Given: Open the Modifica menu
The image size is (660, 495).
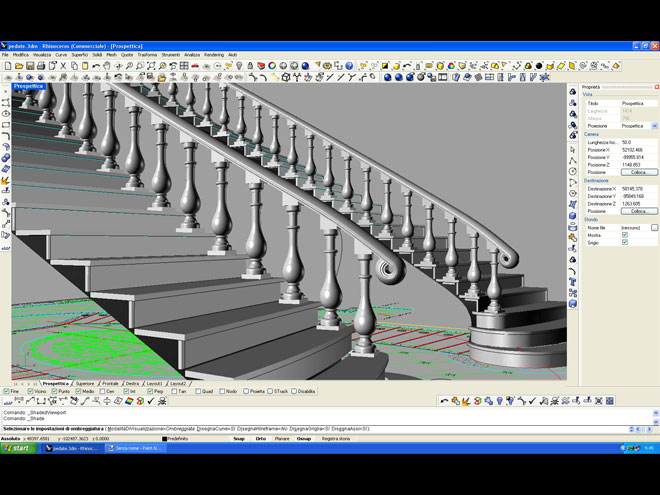Looking at the screenshot, I should (x=21, y=55).
